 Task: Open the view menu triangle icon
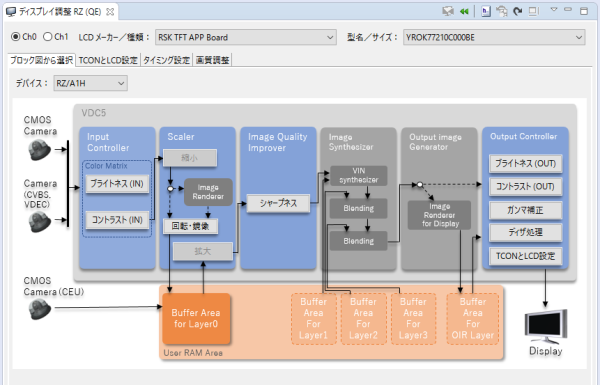pyautogui.click(x=554, y=10)
